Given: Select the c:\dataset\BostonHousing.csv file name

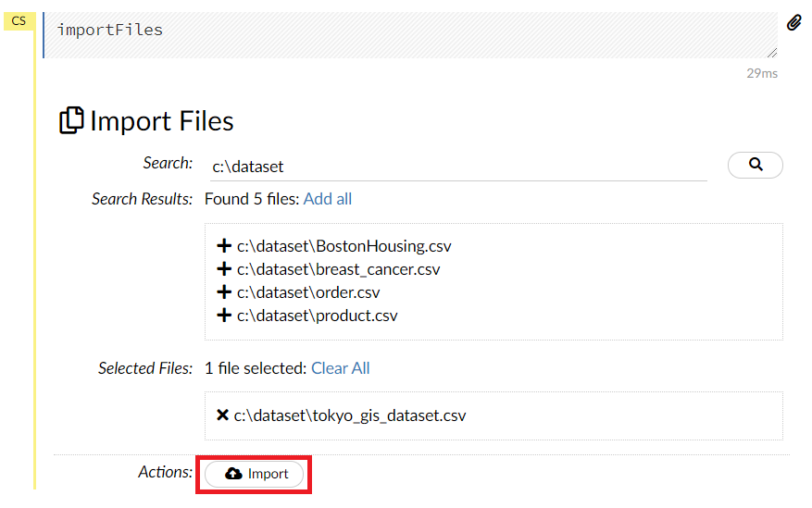Looking at the screenshot, I should (344, 246).
